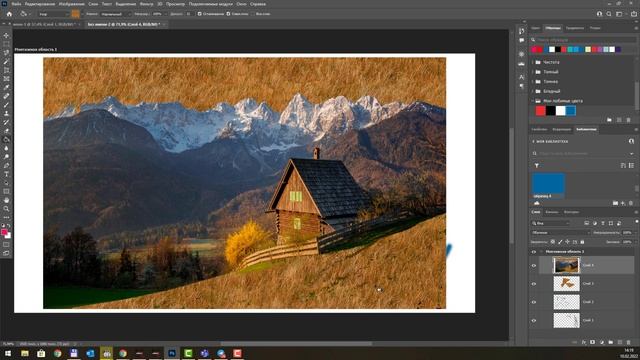Select the Crop tool
640x360 pixels.
6,70
